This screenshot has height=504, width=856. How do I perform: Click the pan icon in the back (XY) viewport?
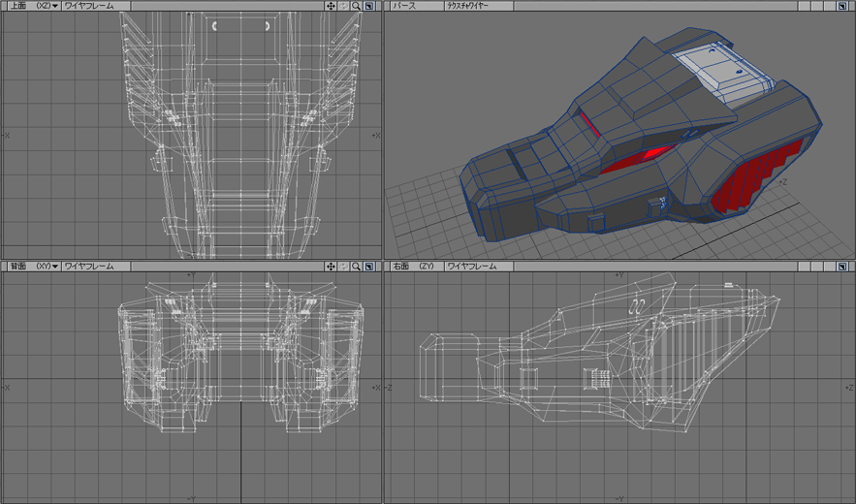[x=331, y=266]
